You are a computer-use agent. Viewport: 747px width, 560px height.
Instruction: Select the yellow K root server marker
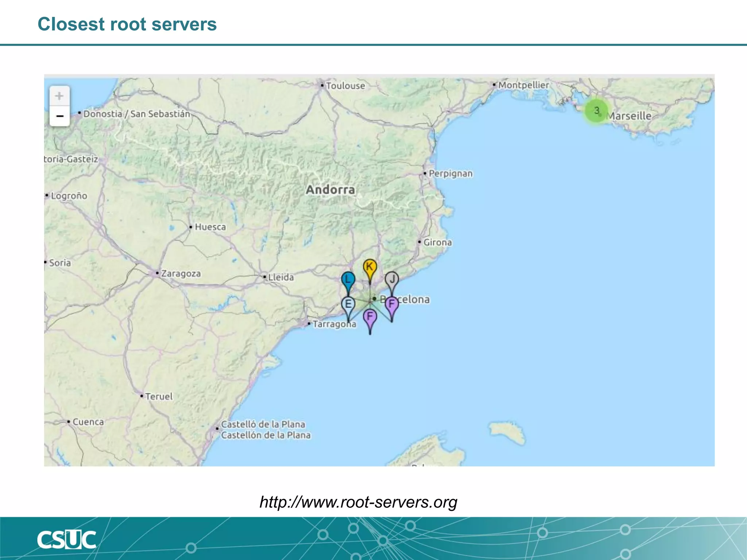[370, 272]
